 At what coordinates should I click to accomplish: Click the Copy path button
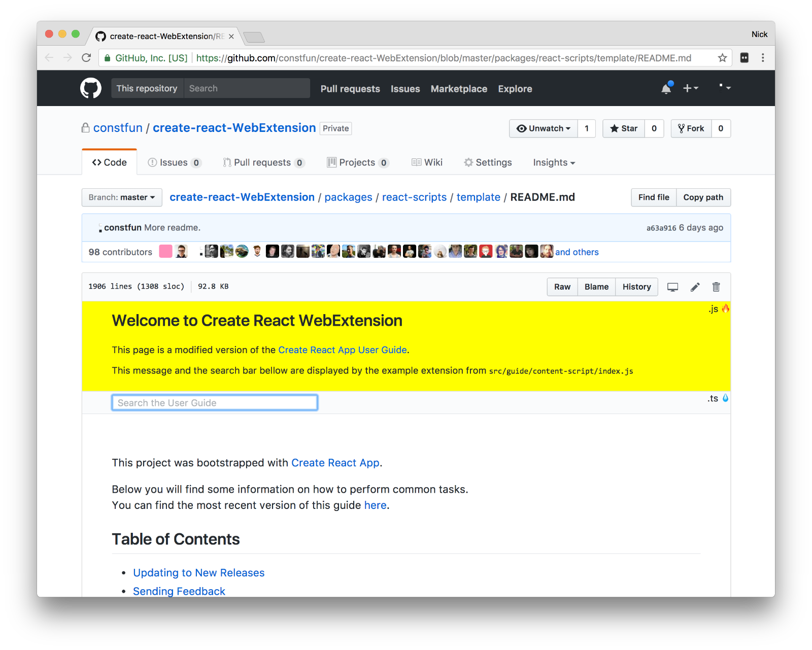click(x=703, y=197)
